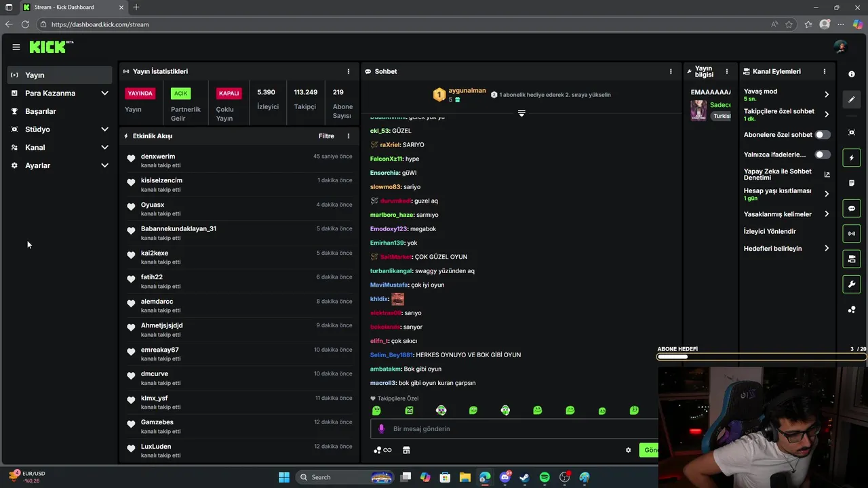Image resolution: width=868 pixels, height=488 pixels.
Task: Click the chat scroll-down handle icon
Action: [521, 113]
